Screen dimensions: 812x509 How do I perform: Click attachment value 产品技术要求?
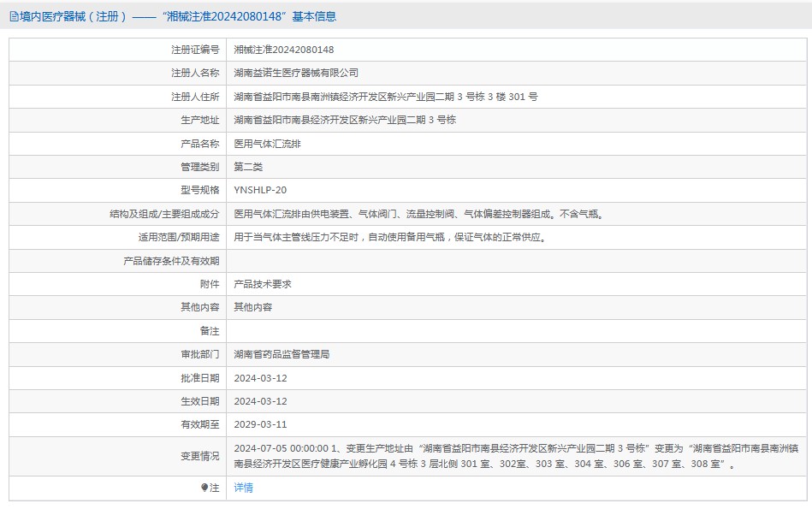(x=263, y=284)
